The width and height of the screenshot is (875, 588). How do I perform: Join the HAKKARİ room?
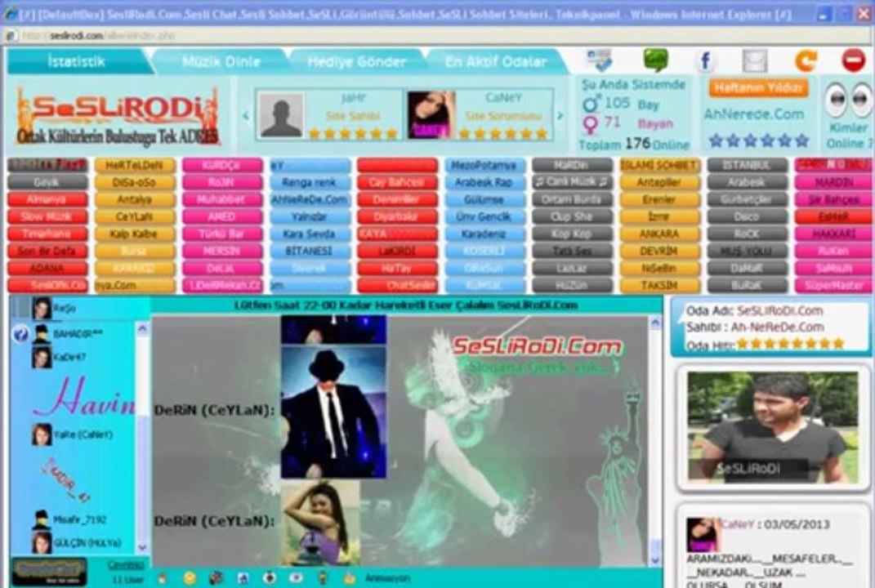834,234
